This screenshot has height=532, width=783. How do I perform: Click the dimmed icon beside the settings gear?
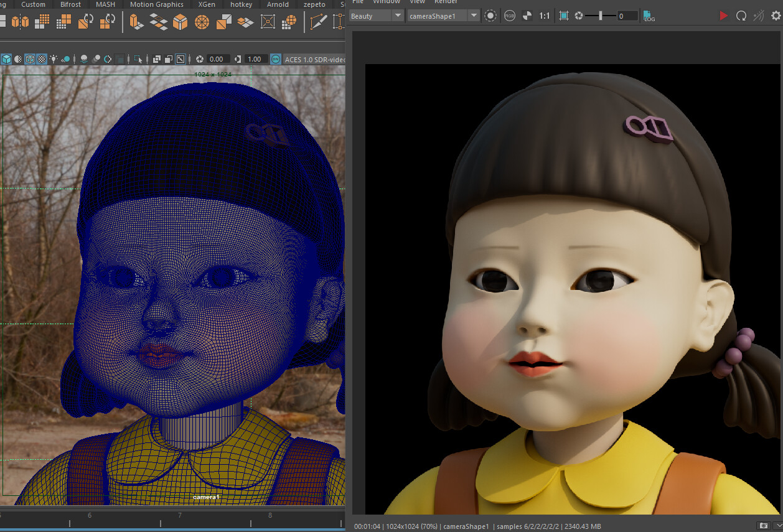click(x=759, y=16)
